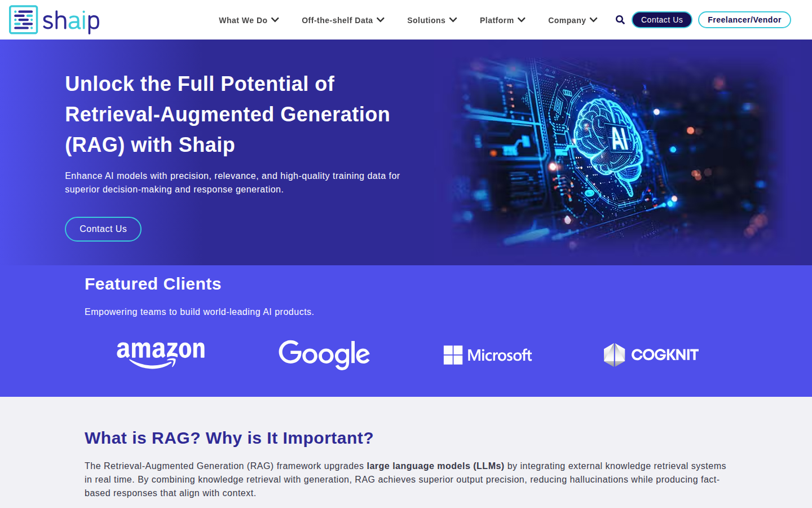The image size is (812, 508).
Task: Select Company in the navigation bar
Action: click(567, 20)
